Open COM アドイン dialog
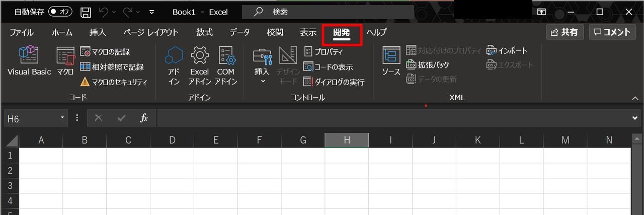This screenshot has height=215, width=644. click(x=226, y=65)
